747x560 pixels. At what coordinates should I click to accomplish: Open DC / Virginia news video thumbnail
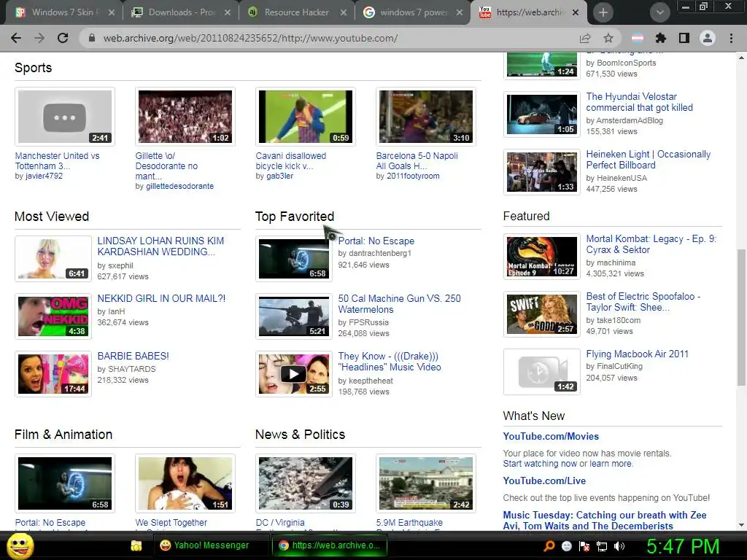click(306, 483)
